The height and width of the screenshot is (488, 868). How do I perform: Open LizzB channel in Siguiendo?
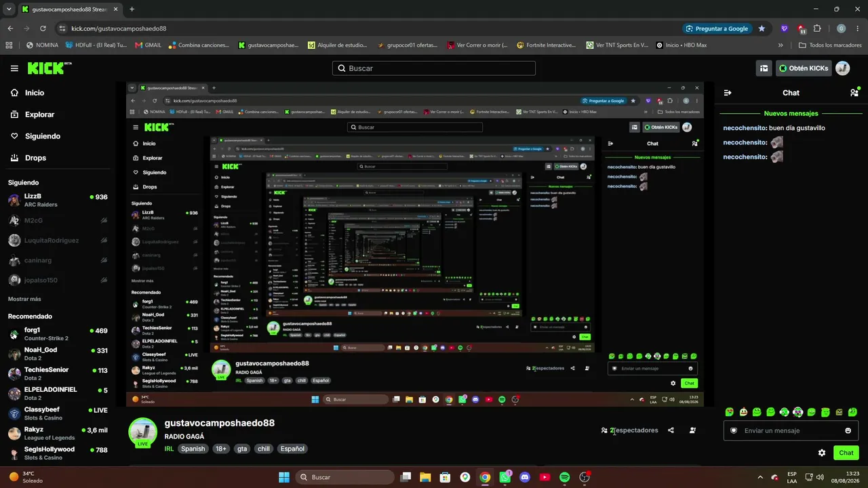click(x=58, y=200)
